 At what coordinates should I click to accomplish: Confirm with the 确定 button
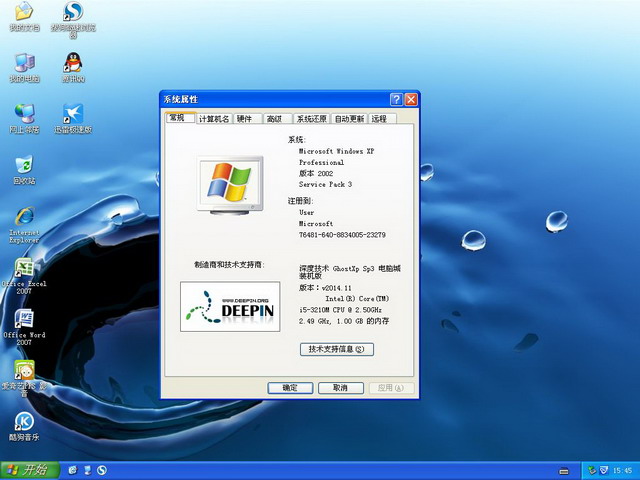[290, 388]
